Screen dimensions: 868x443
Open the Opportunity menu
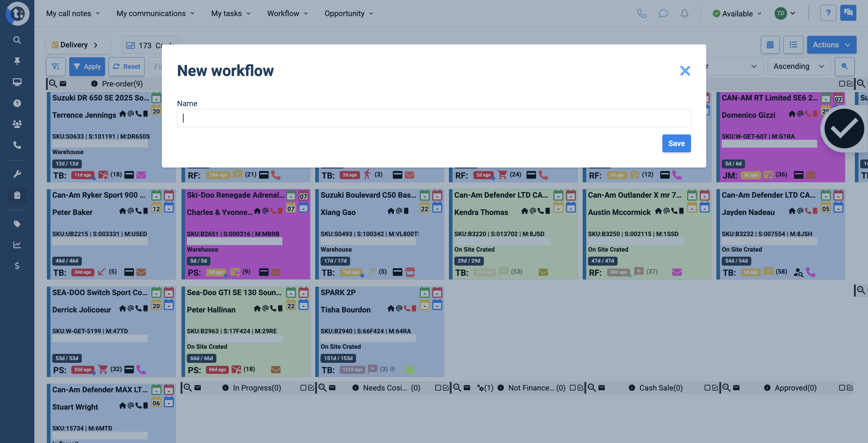coord(348,13)
